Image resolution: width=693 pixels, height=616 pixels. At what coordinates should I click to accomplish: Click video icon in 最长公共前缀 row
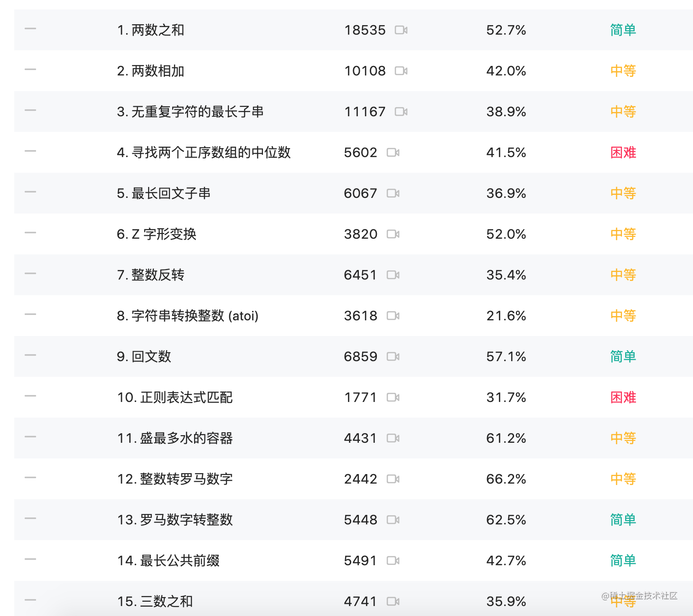pos(393,560)
